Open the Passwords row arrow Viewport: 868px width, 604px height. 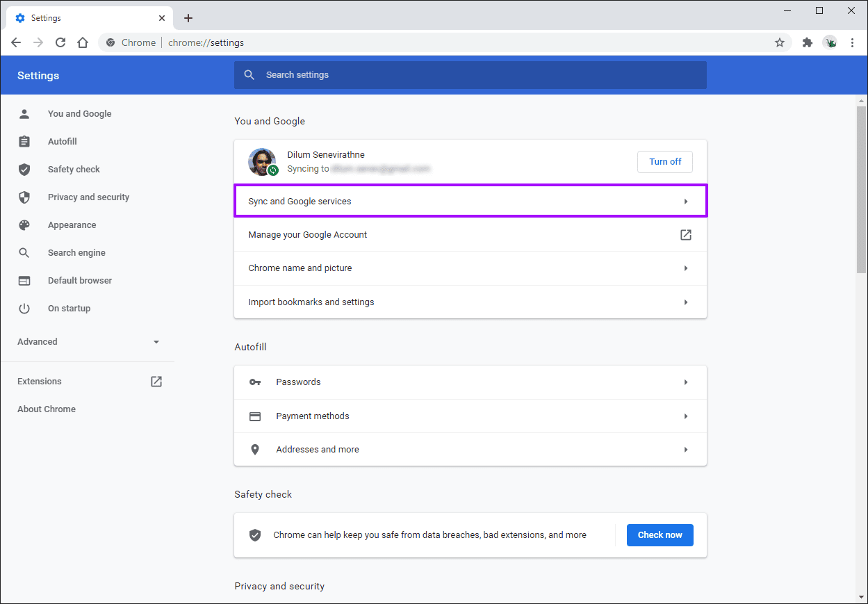point(686,382)
